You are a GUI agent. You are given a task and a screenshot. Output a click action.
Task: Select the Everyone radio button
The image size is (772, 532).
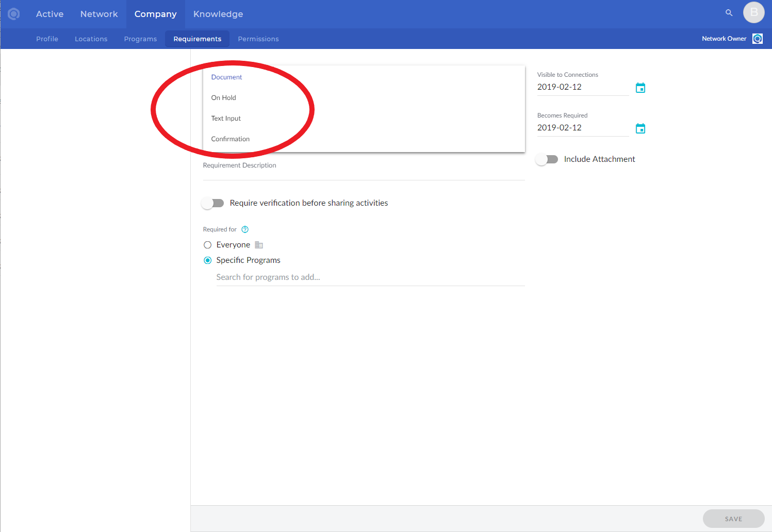tap(208, 245)
